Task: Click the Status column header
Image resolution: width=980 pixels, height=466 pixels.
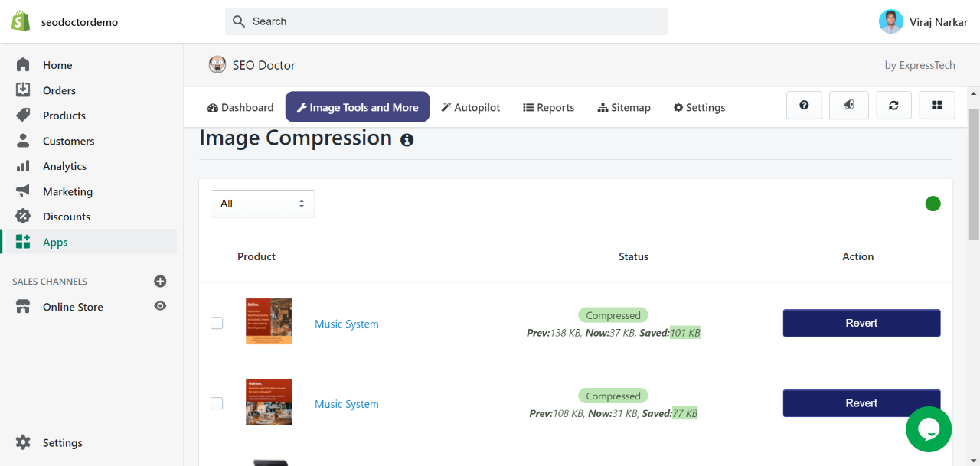Action: pyautogui.click(x=633, y=256)
